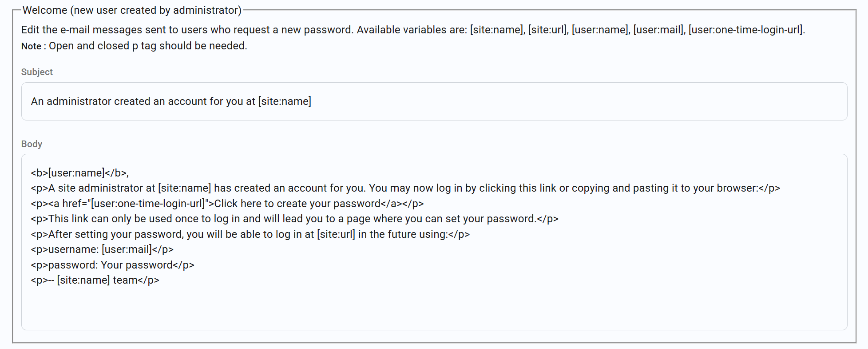Place cursor on the "<b>[user:name]</b>," body line

point(80,173)
